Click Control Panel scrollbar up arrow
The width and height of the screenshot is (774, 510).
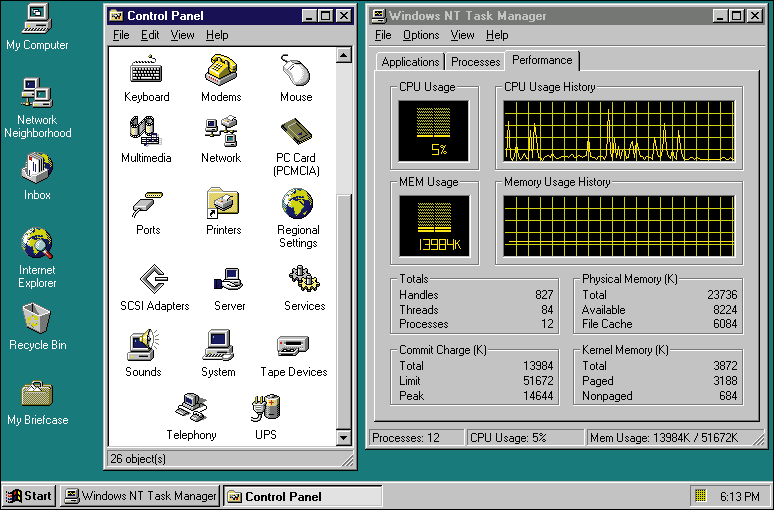point(344,55)
